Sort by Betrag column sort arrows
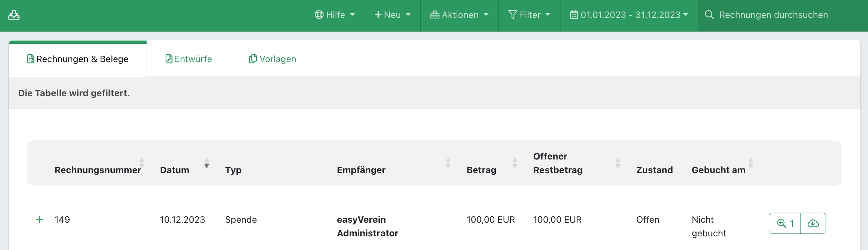 pos(515,163)
